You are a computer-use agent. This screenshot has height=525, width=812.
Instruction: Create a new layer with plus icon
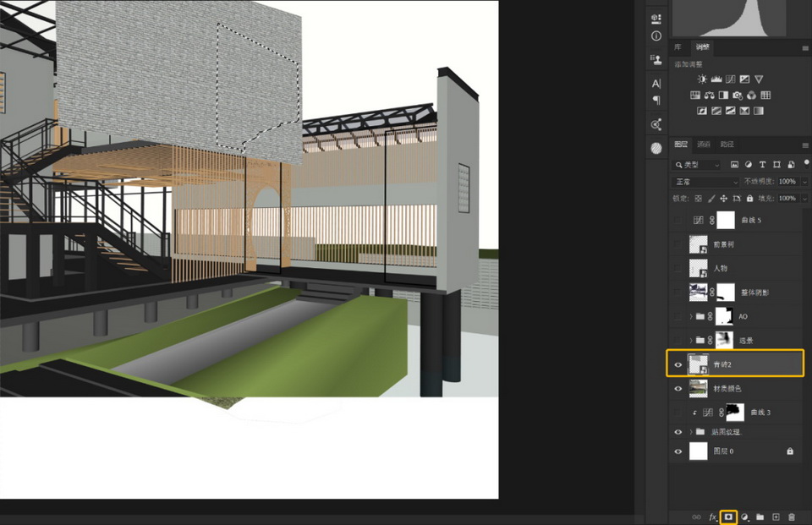(x=776, y=517)
